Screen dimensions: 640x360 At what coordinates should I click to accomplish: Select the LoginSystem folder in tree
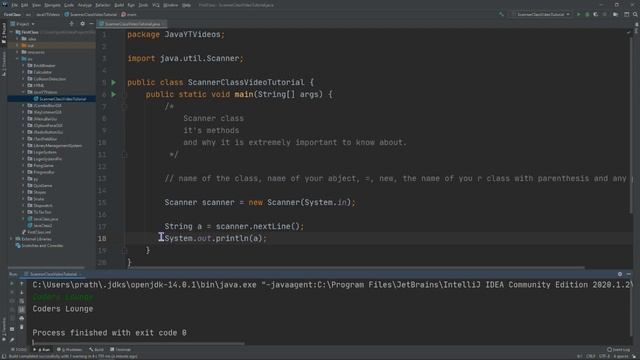42,152
